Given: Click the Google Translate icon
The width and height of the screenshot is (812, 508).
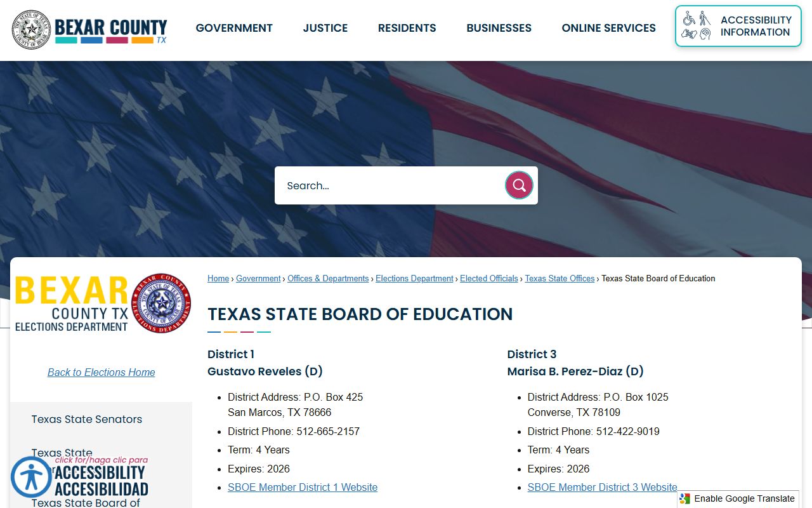Looking at the screenshot, I should (684, 498).
